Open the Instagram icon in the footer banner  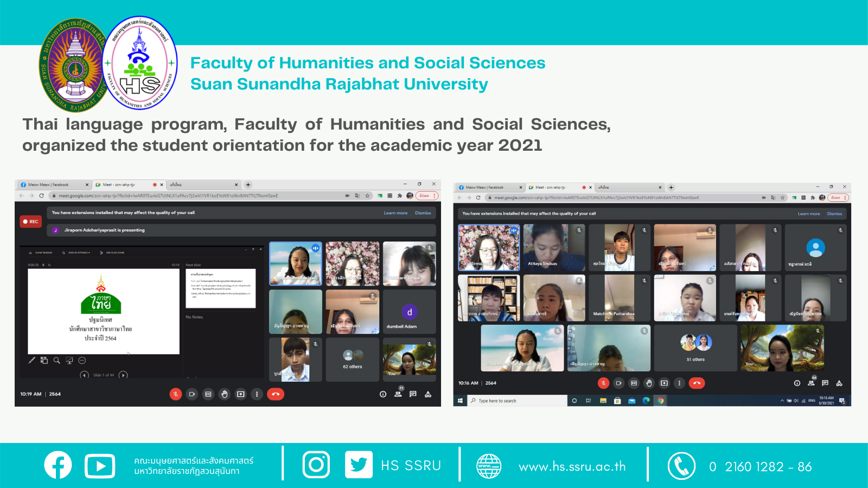316,465
